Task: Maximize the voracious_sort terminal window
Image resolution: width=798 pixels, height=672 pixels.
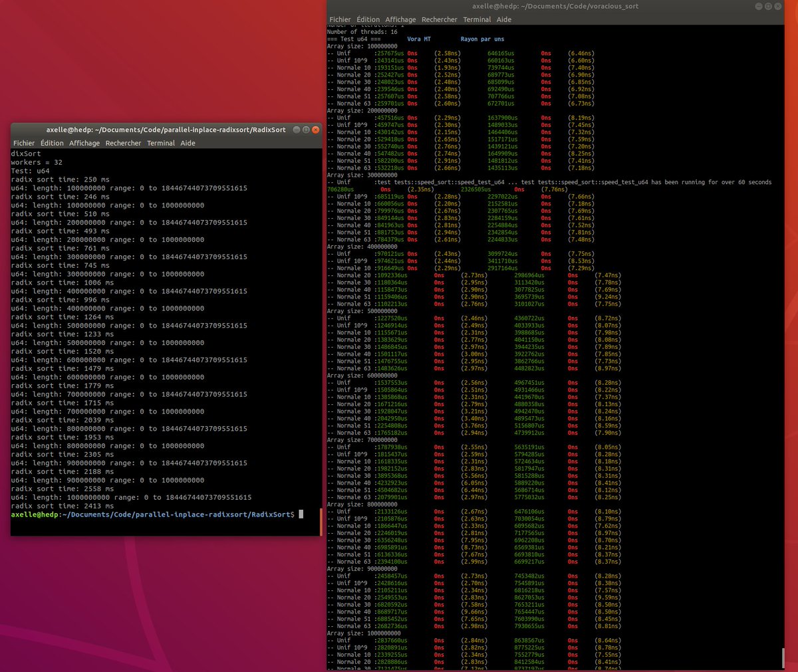Action: 768,6
